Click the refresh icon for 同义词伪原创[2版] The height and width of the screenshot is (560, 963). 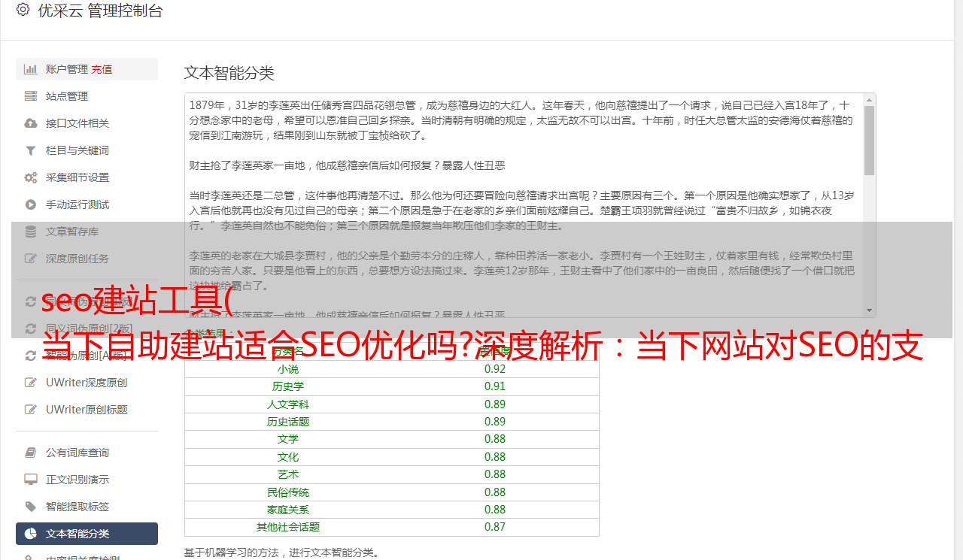(x=31, y=328)
